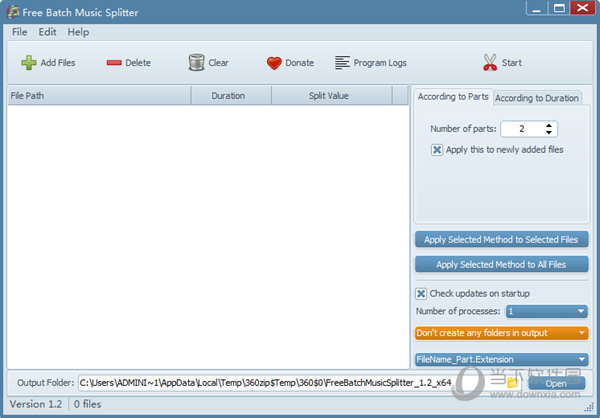Maximize the Free Batch Music Splitter window
The image size is (600, 418).
559,8
